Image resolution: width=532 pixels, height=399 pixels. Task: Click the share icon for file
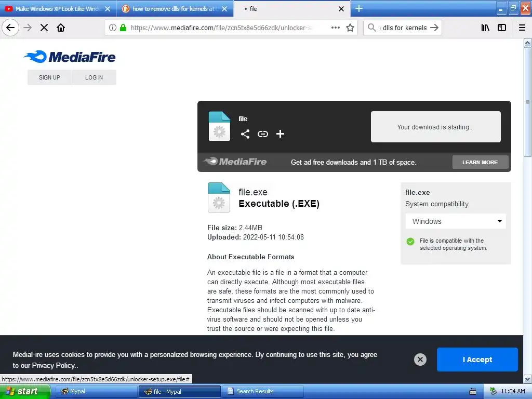pyautogui.click(x=245, y=134)
